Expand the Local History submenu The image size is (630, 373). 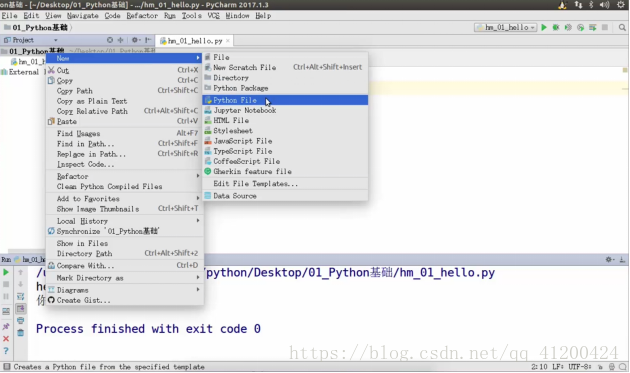[x=125, y=221]
